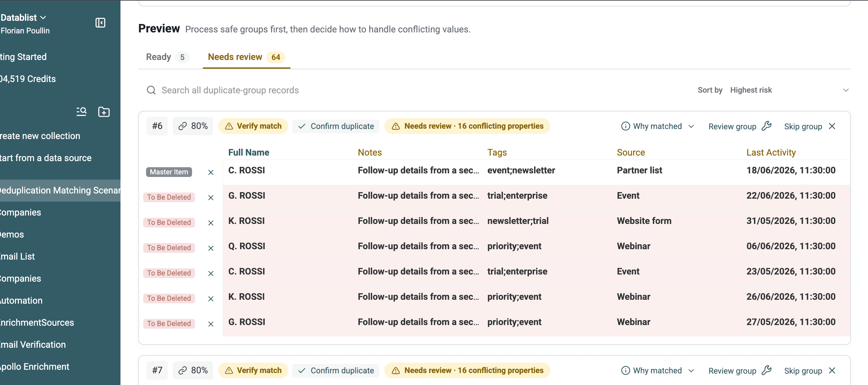The height and width of the screenshot is (385, 868).
Task: Open Review group for group #6
Action: 740,126
